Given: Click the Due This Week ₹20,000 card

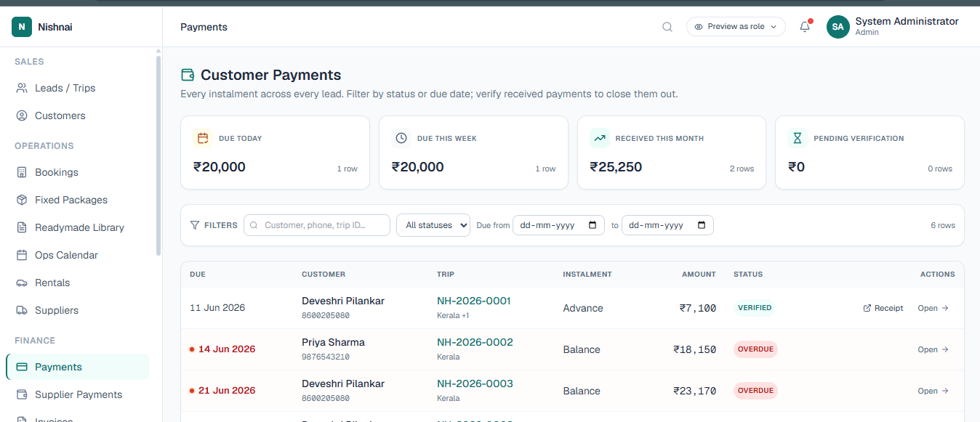Looking at the screenshot, I should 473,153.
